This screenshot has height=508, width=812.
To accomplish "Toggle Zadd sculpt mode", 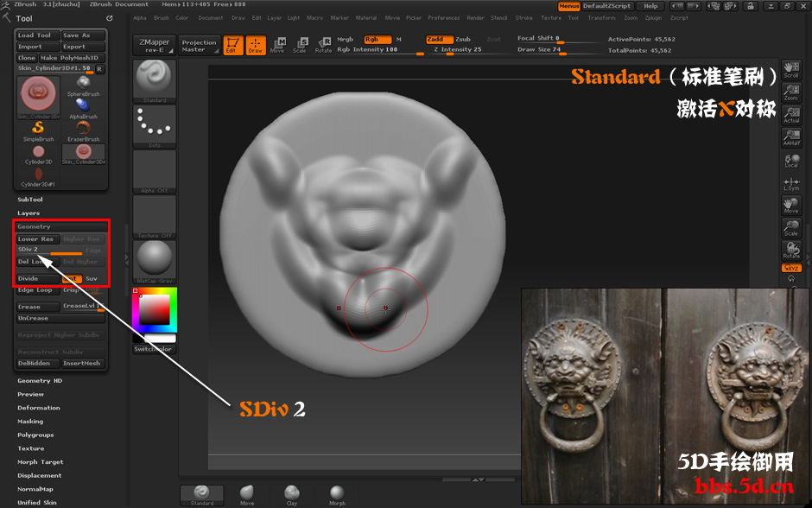I will [x=440, y=40].
